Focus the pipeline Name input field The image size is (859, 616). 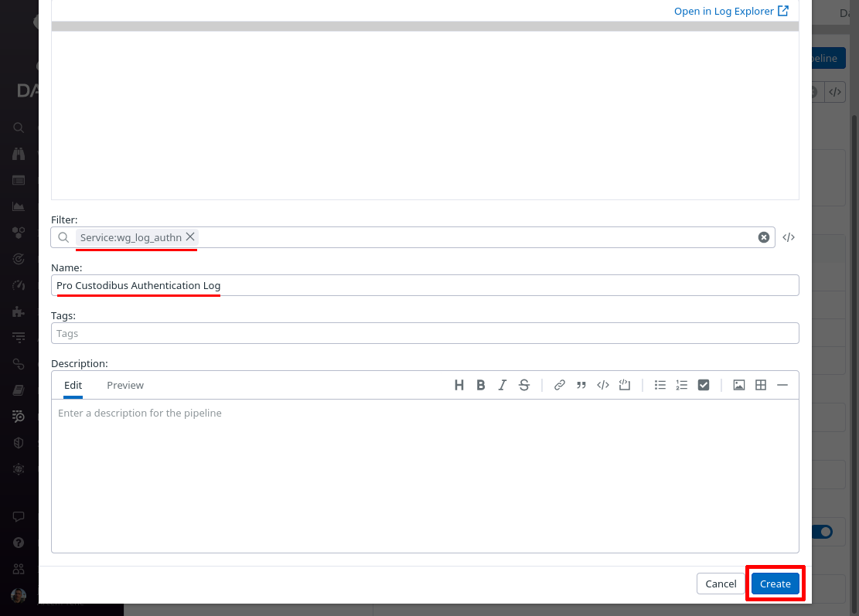tap(424, 285)
